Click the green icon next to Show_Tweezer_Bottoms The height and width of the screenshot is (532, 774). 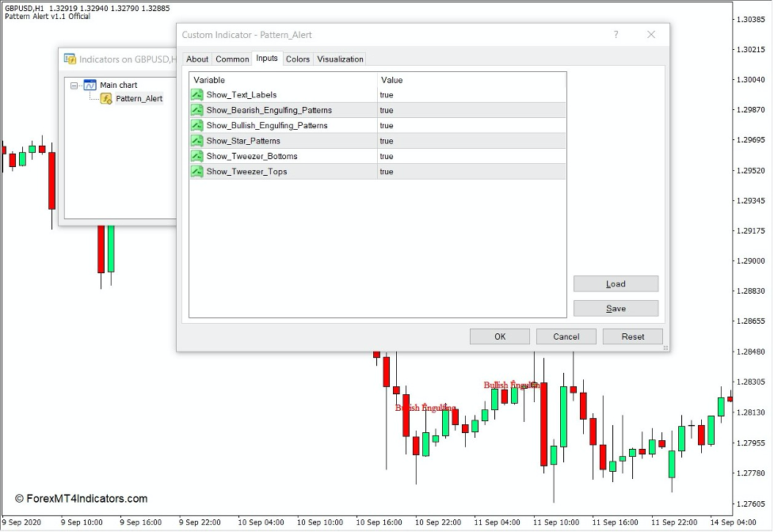coord(196,156)
